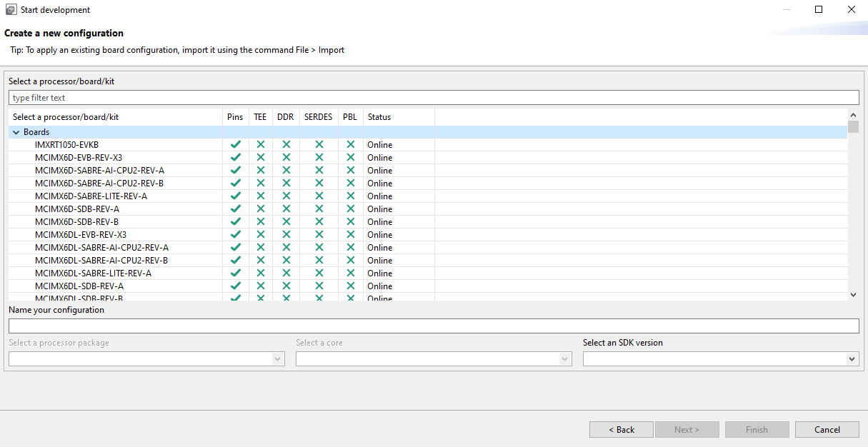Click the PBL cross icon for MCIMX6D-SABRE-AI-CPU2-REV-B
The image size is (868, 447).
click(351, 183)
